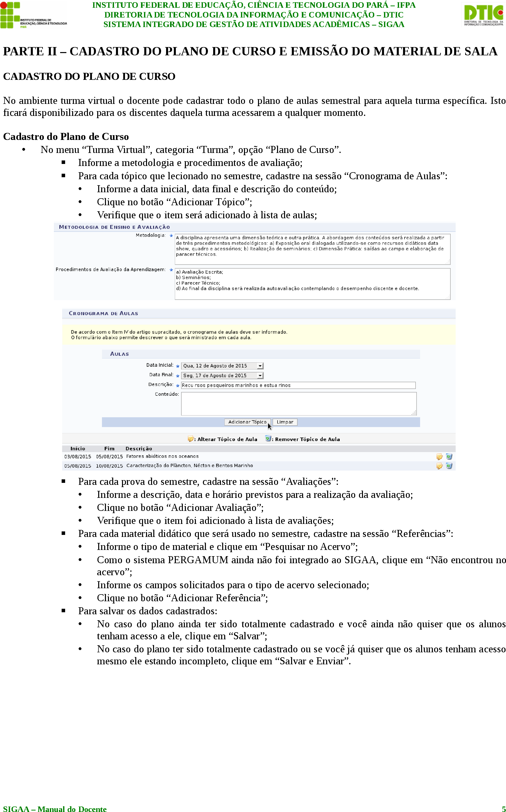
Task: Click the date 03/08/2015 in the table
Action: (78, 457)
